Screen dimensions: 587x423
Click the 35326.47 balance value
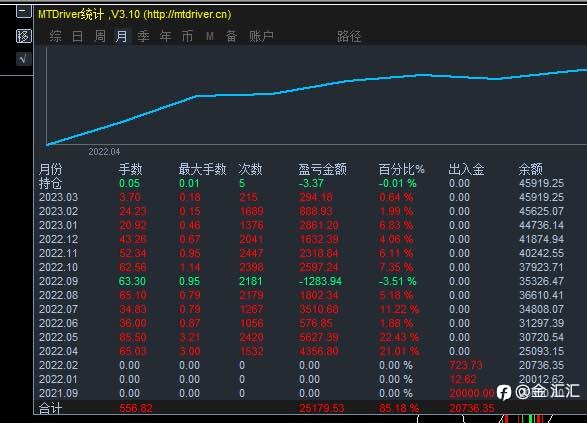[x=541, y=281]
